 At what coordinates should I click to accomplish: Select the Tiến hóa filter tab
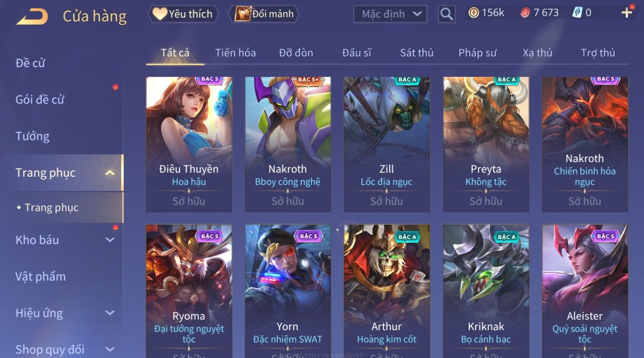tap(235, 53)
